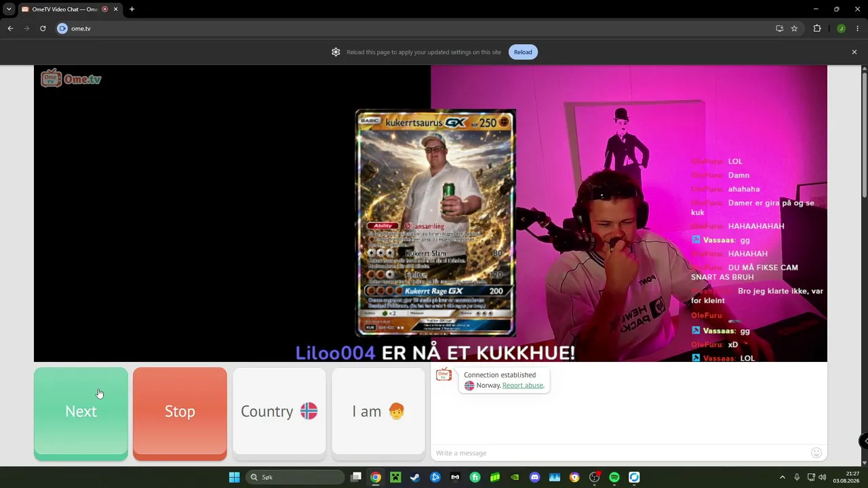Open the clock showing 21:27
The image size is (868, 488).
(x=847, y=477)
